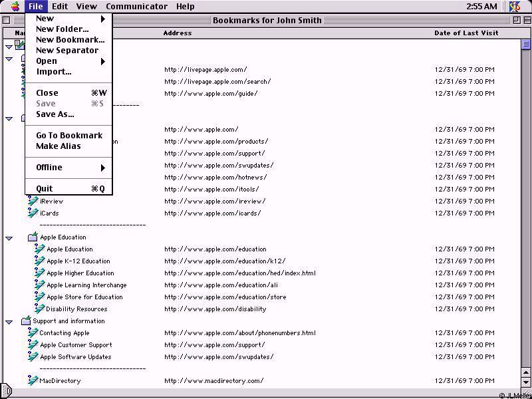Click address http://www.apple.com/education/hed/index.html

[x=240, y=273]
